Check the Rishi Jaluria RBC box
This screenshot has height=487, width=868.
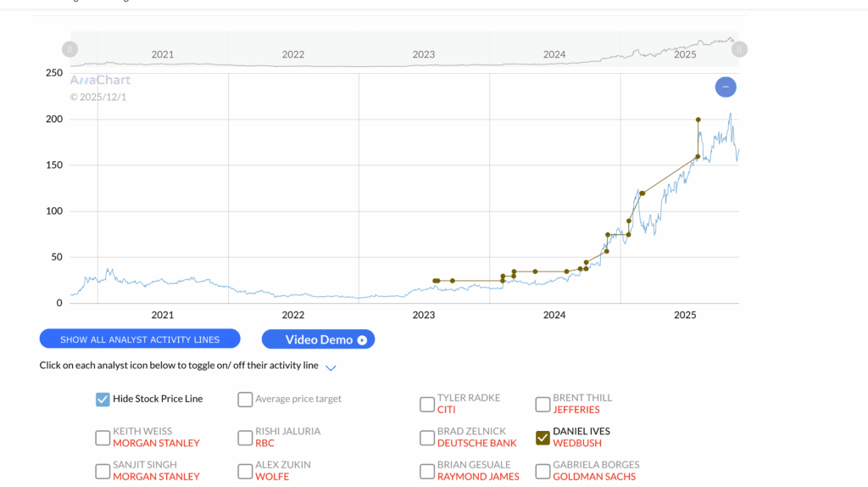[x=245, y=438]
